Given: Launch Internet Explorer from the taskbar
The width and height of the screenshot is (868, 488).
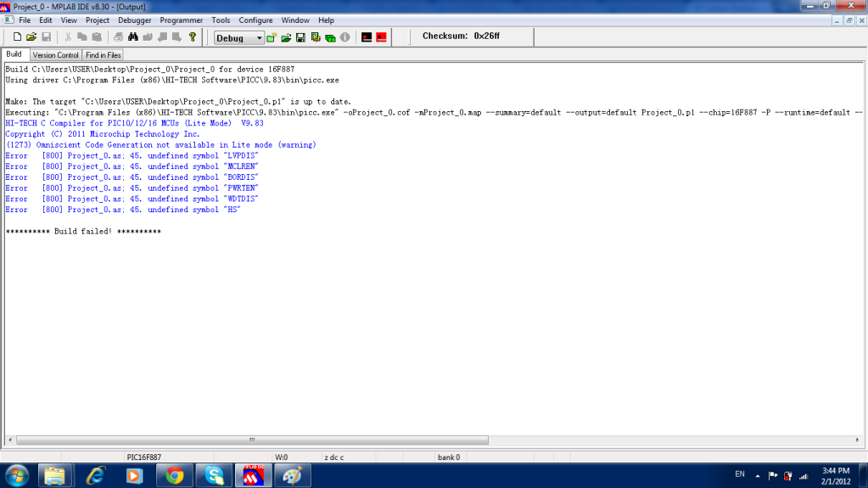Looking at the screenshot, I should pyautogui.click(x=95, y=476).
